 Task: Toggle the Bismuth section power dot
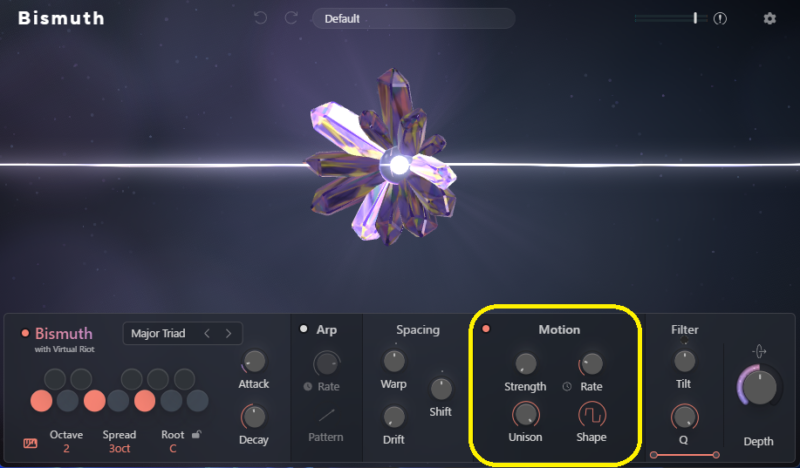tap(25, 333)
